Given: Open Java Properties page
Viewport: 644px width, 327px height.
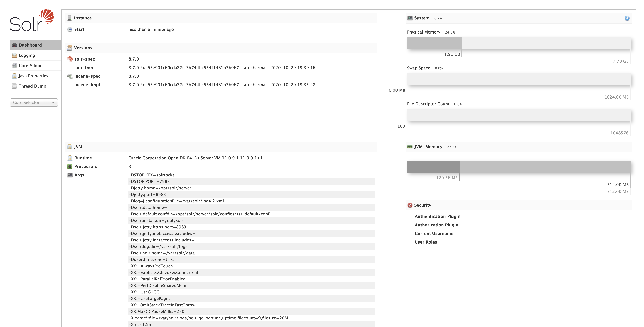Looking at the screenshot, I should point(35,76).
